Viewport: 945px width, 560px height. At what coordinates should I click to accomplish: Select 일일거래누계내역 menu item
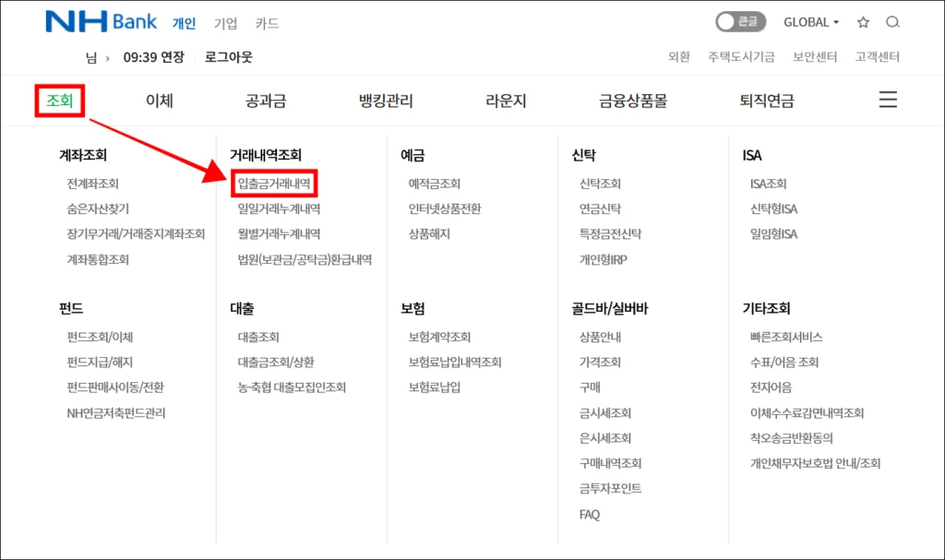[x=279, y=209]
